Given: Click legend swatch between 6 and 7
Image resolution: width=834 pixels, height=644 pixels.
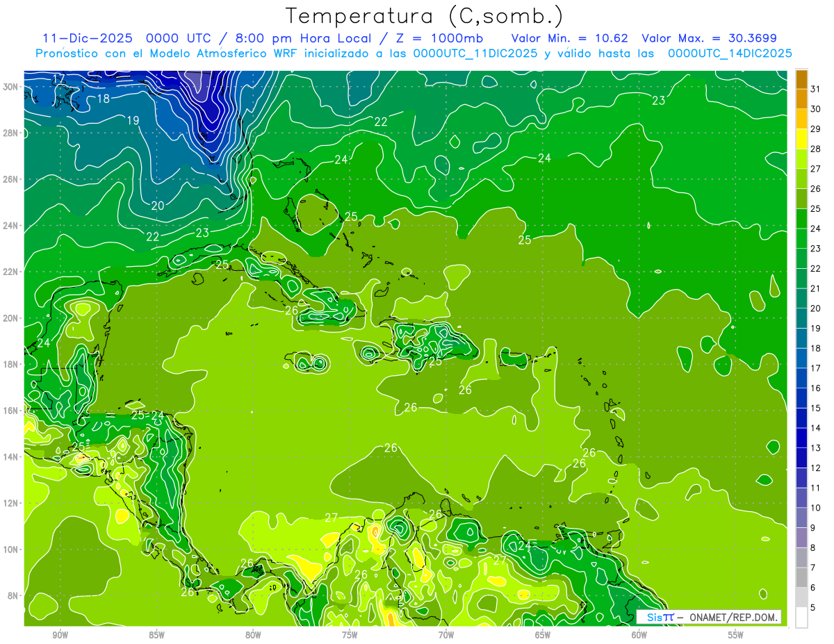Looking at the screenshot, I should pyautogui.click(x=801, y=578).
